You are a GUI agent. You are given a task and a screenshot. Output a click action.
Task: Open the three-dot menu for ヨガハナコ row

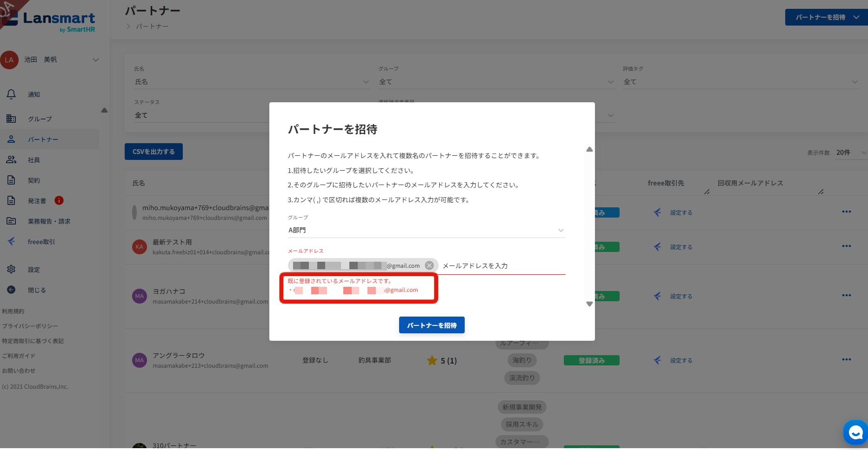click(x=847, y=295)
